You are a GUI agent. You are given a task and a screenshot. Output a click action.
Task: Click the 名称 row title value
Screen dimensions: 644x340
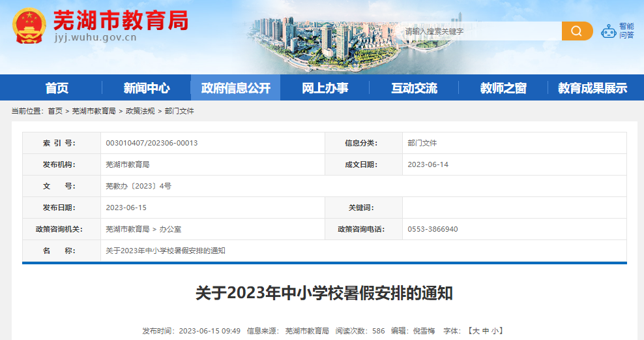coord(166,251)
